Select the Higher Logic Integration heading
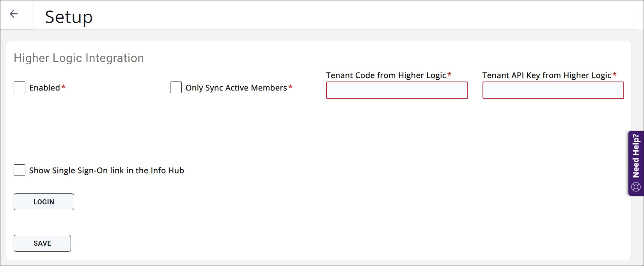Image resolution: width=644 pixels, height=266 pixels. [79, 58]
